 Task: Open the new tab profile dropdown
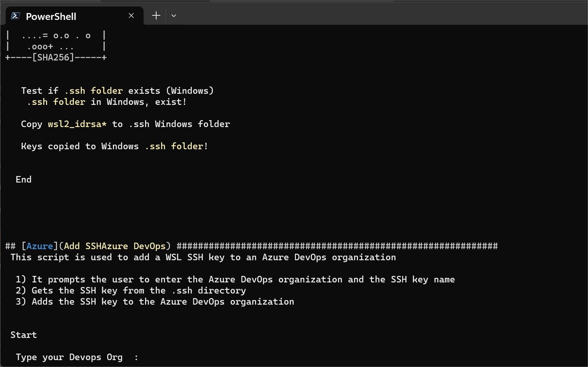tap(174, 16)
